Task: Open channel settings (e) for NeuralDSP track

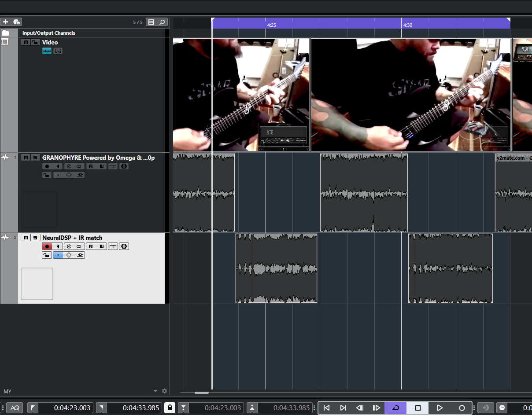Action: pos(69,246)
